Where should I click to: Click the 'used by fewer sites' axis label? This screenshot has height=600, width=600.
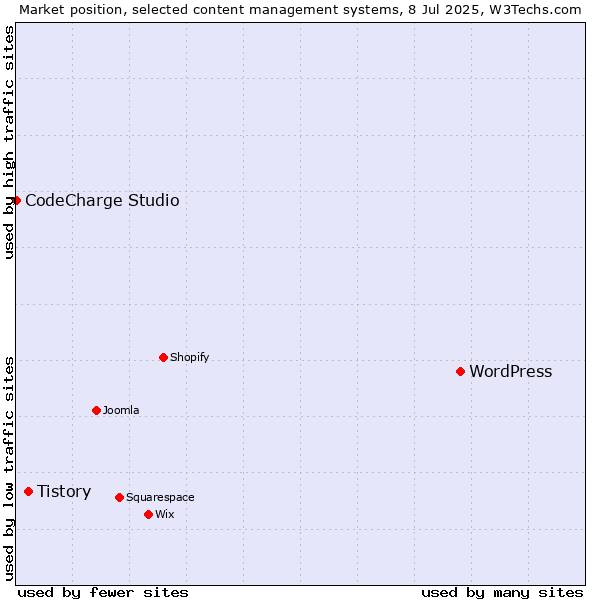tap(103, 593)
